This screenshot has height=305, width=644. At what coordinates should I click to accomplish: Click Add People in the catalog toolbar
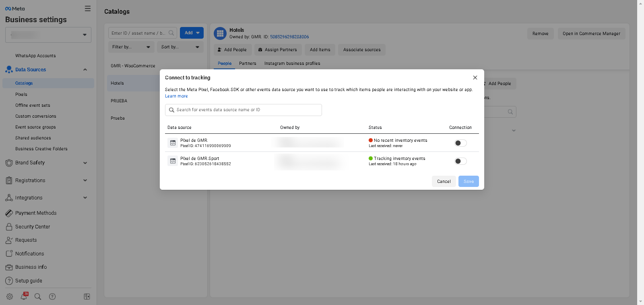tap(232, 50)
